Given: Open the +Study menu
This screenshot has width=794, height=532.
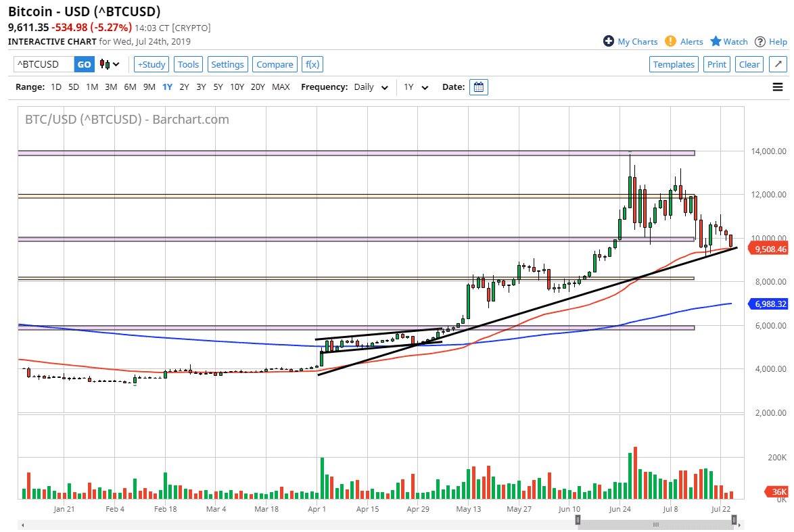Looking at the screenshot, I should 151,64.
